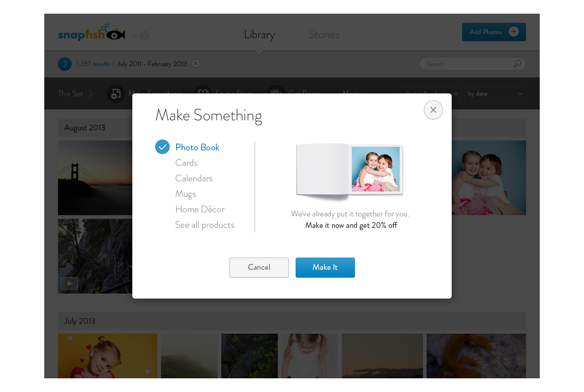
Task: Click the Make Something toolbar icon
Action: tap(116, 93)
